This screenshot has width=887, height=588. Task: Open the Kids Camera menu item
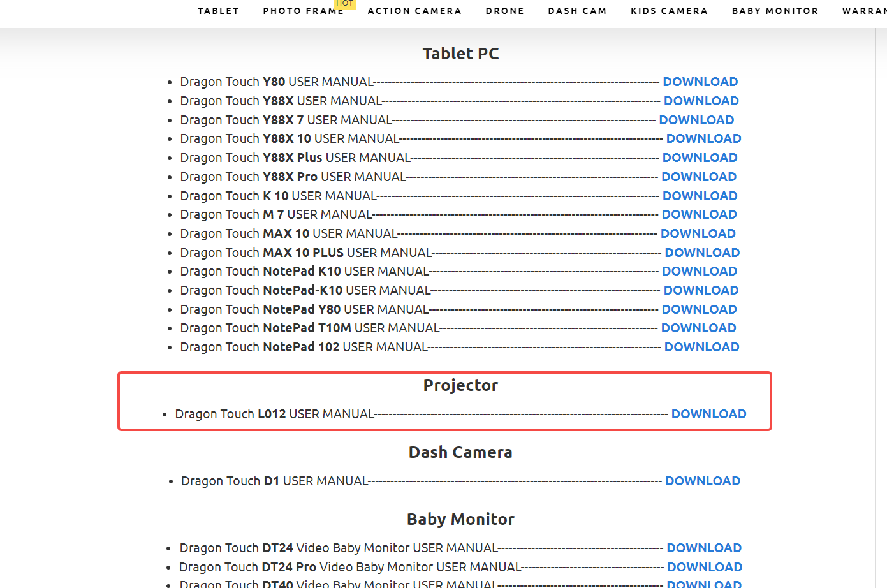click(x=669, y=11)
